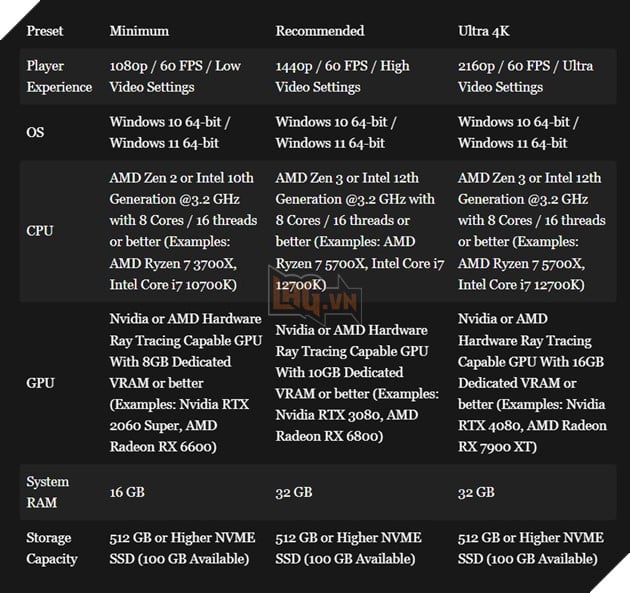The width and height of the screenshot is (630, 593).
Task: Click the Preset column header
Action: pyautogui.click(x=45, y=31)
